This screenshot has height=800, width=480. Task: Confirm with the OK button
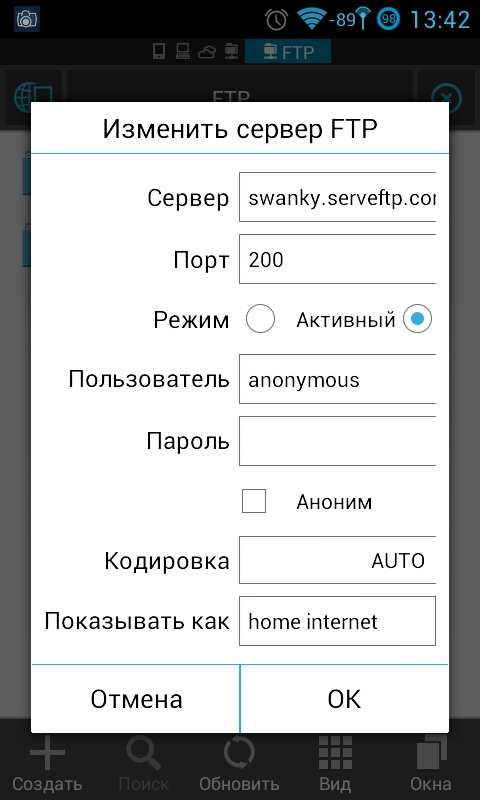(344, 699)
